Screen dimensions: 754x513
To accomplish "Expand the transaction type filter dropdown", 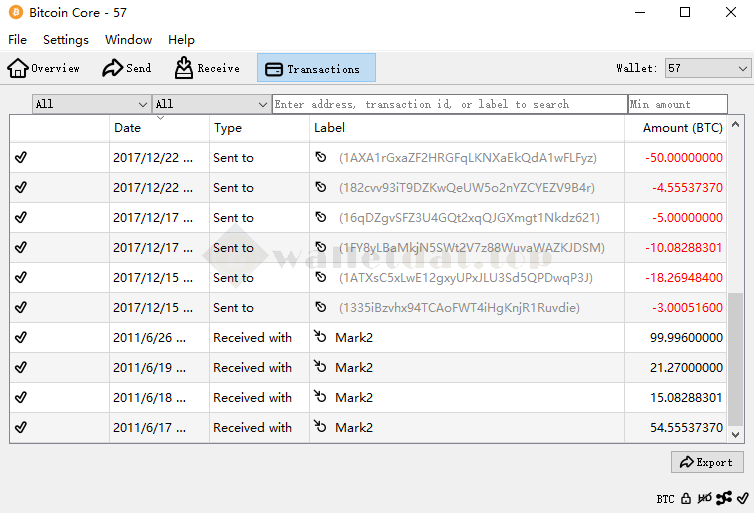I will 211,104.
